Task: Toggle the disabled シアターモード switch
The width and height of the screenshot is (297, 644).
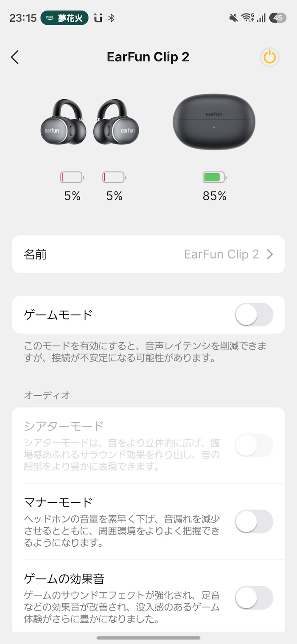Action: pyautogui.click(x=254, y=445)
